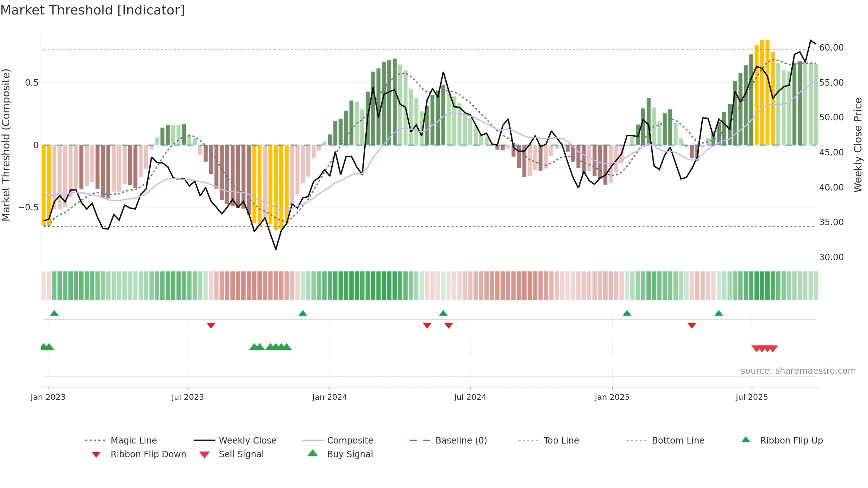Image resolution: width=868 pixels, height=488 pixels.
Task: Click the ribbon flip up marker near Jan 2023
Action: (54, 313)
